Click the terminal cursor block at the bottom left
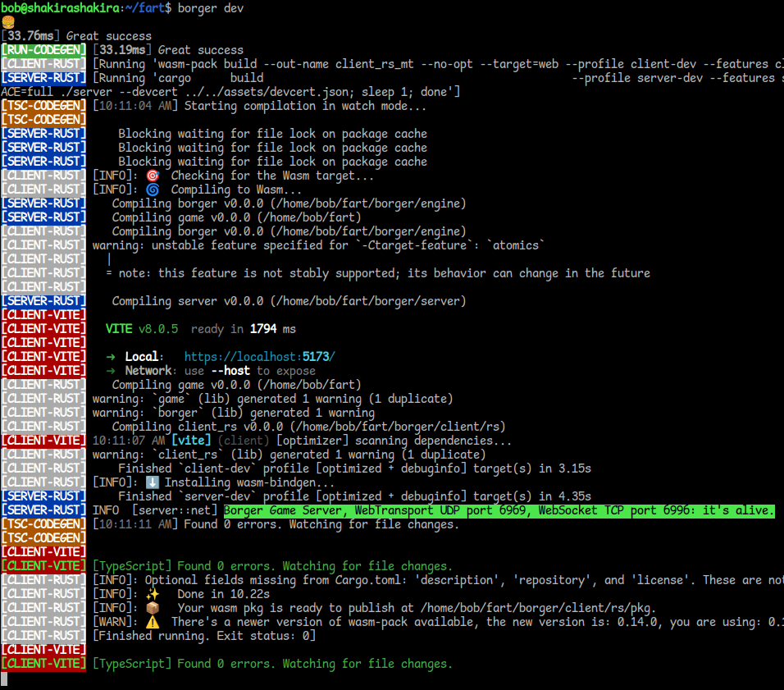Viewport: 784px width, 690px height. pos(6,679)
